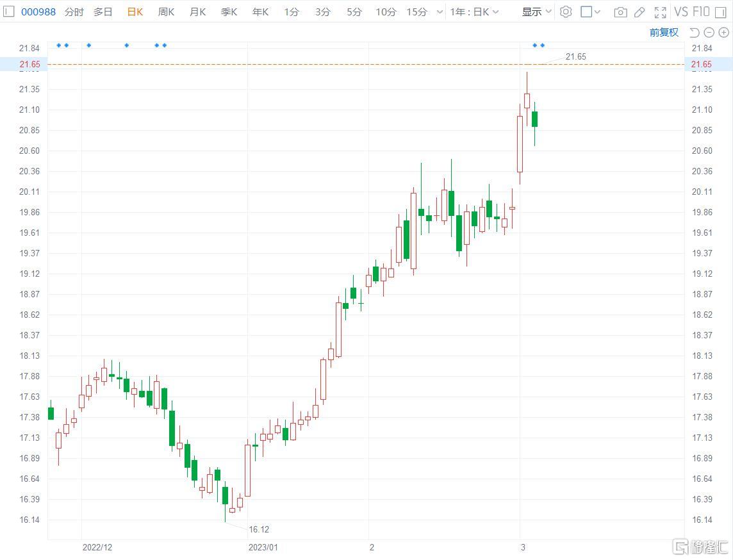Zoom out chart with minus icon
The width and height of the screenshot is (733, 560).
(x=709, y=33)
